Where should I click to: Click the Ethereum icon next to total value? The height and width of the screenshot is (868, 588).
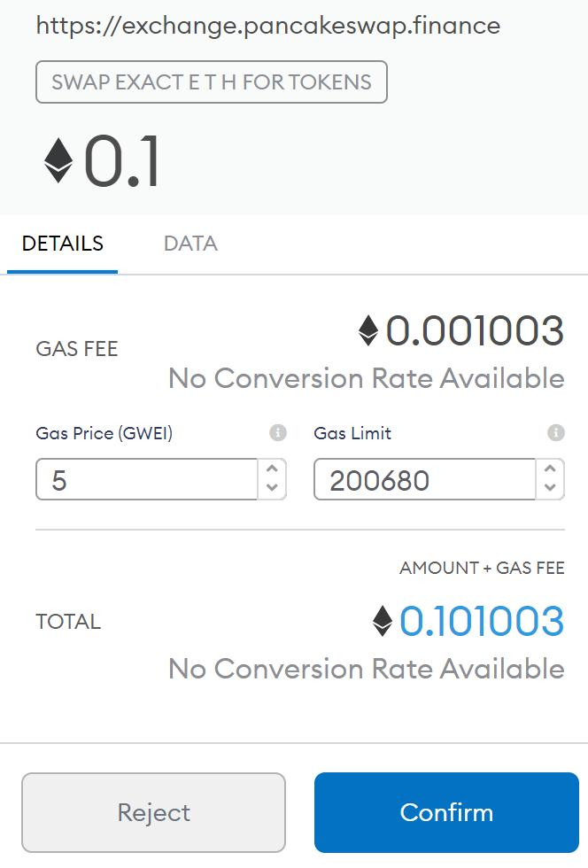tap(382, 622)
